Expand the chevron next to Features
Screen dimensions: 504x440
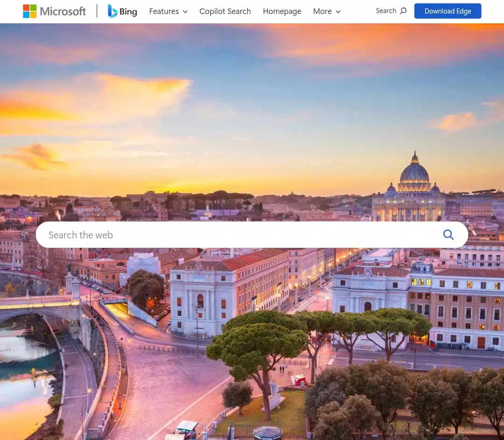click(x=185, y=12)
